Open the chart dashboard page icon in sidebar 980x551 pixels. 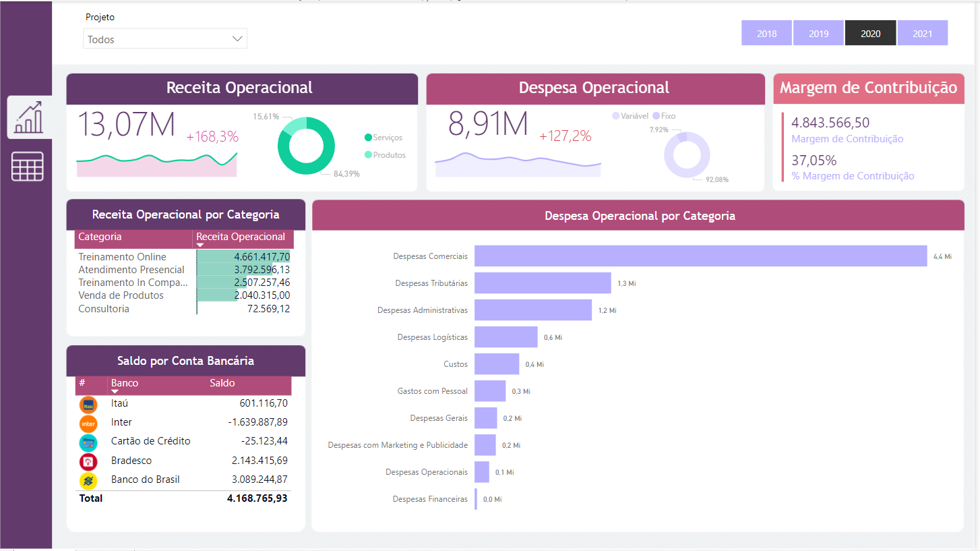pos(30,117)
